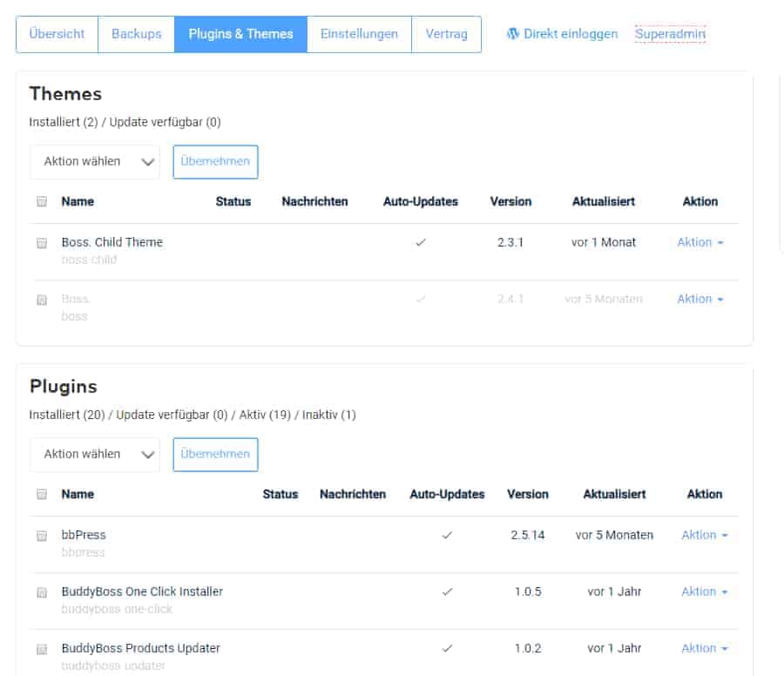This screenshot has width=784, height=676.
Task: Select the BuddyBoss One Click Installer checkbox
Action: coord(42,593)
